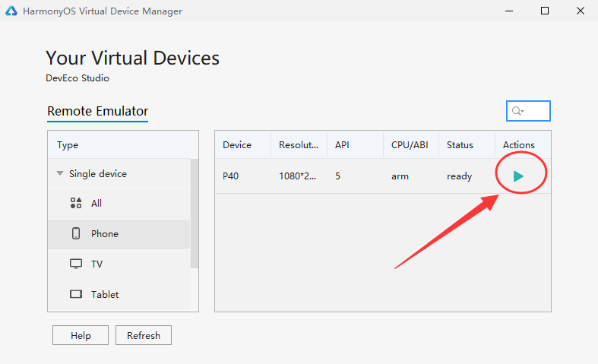This screenshot has height=364, width=598.
Task: Open the Help button
Action: tap(81, 335)
